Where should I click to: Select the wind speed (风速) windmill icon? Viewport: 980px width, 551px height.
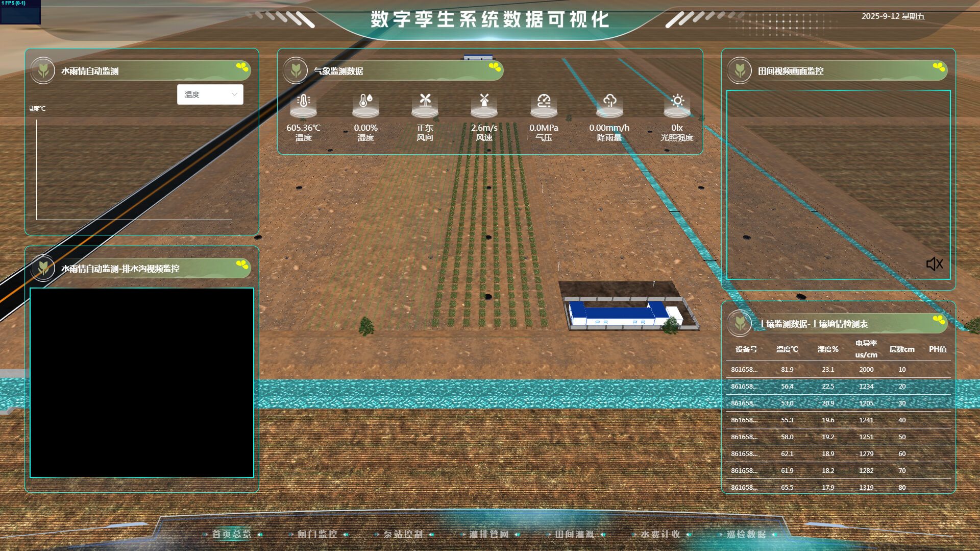click(484, 101)
